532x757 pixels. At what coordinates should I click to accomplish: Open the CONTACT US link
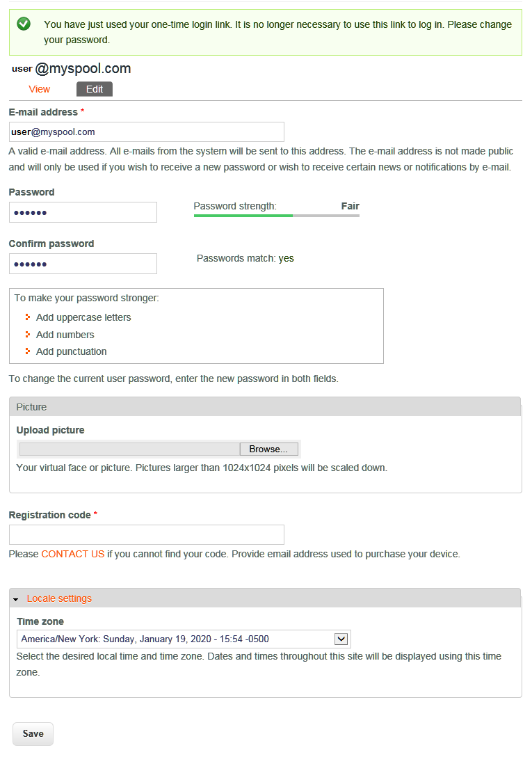coord(73,554)
